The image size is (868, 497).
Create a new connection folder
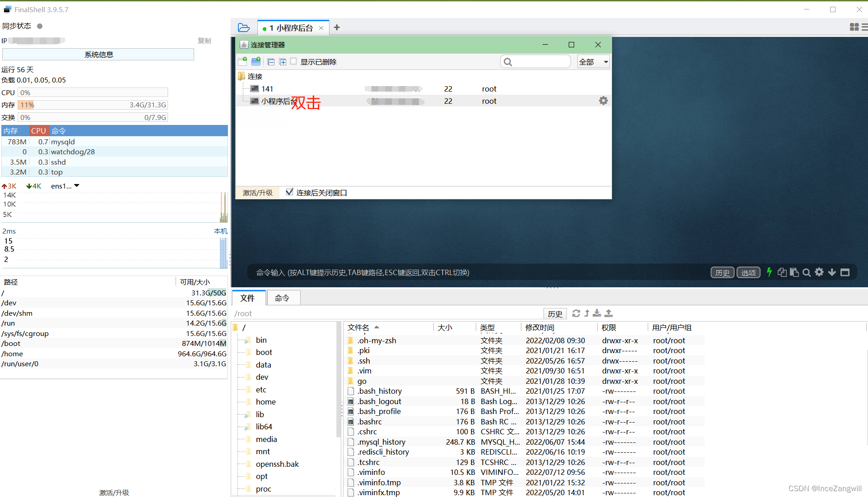256,61
